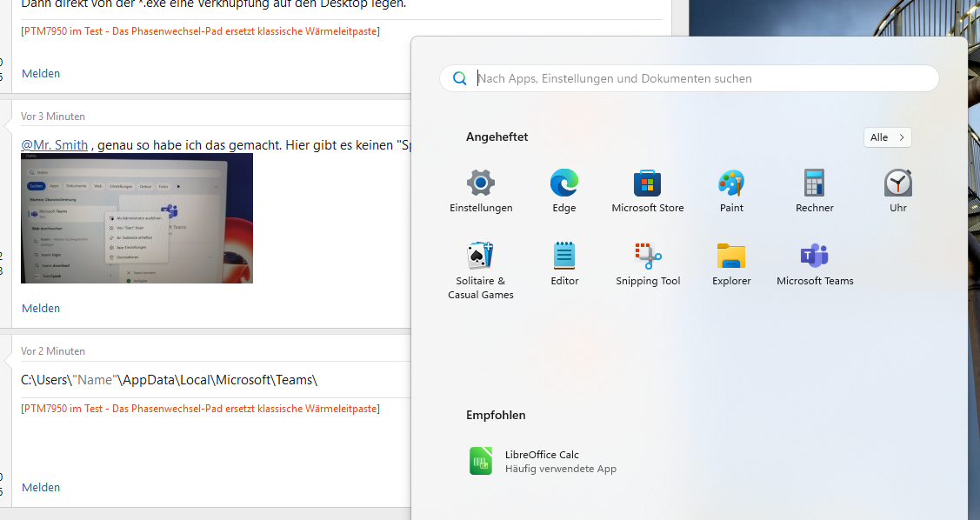Viewport: 980px width, 520px height.
Task: Open the Microsoft Store app
Action: tap(648, 191)
